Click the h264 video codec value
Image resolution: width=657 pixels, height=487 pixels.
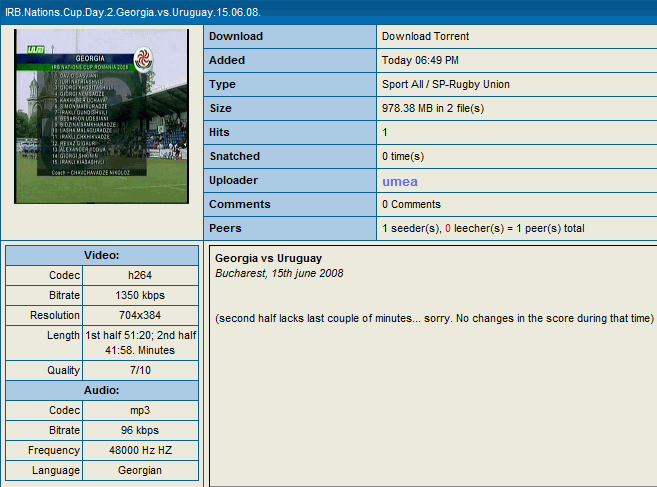point(140,275)
